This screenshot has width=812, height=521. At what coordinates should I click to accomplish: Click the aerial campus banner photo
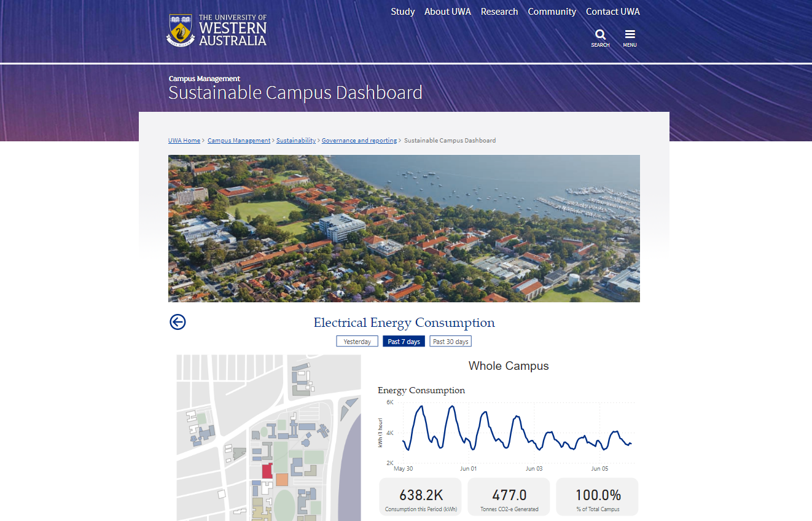point(404,229)
